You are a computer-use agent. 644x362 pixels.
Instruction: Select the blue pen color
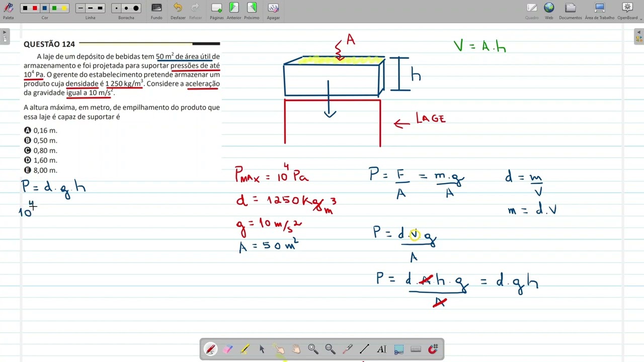point(45,8)
